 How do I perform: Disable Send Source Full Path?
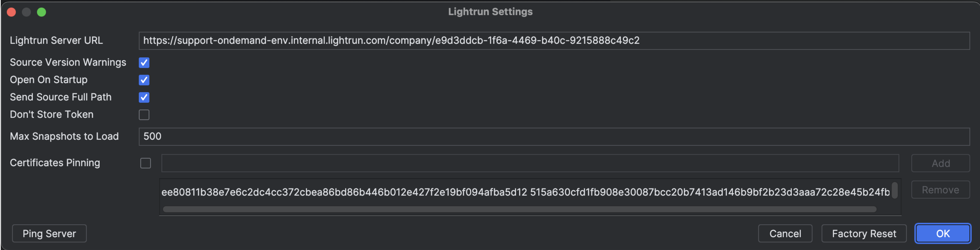point(144,97)
